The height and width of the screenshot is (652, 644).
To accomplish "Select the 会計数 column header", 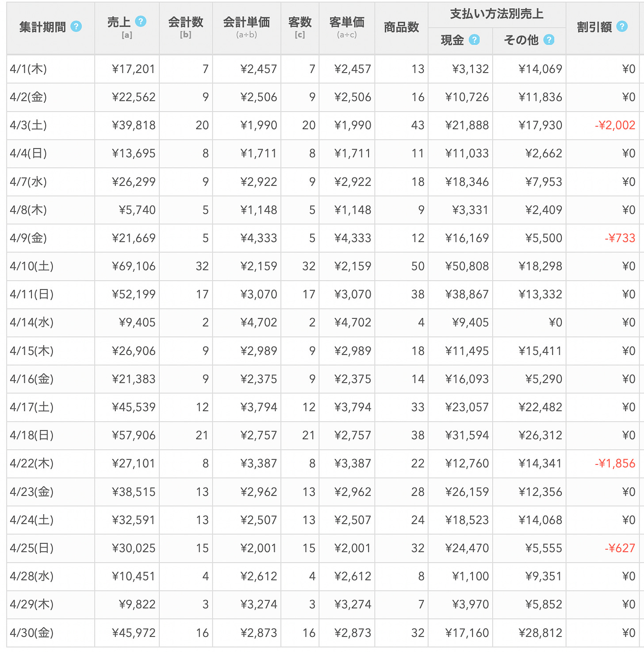I will 186,27.
